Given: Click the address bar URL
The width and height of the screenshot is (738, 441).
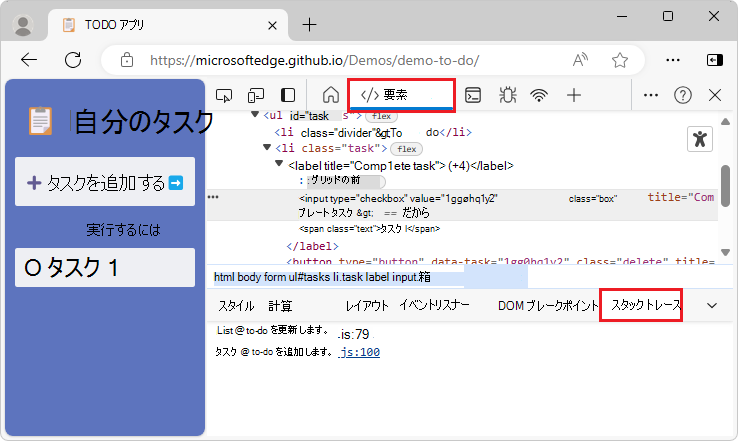Looking at the screenshot, I should (314, 60).
